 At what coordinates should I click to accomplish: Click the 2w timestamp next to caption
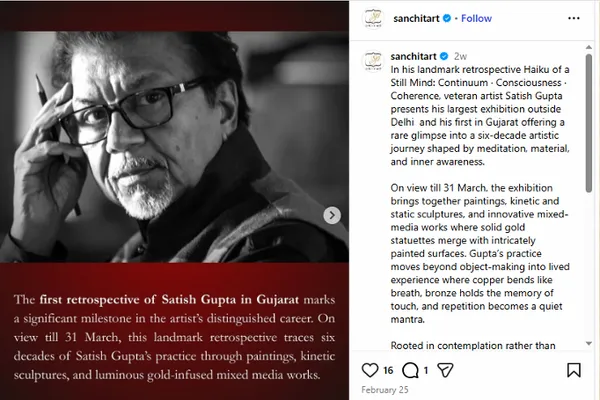(x=460, y=57)
